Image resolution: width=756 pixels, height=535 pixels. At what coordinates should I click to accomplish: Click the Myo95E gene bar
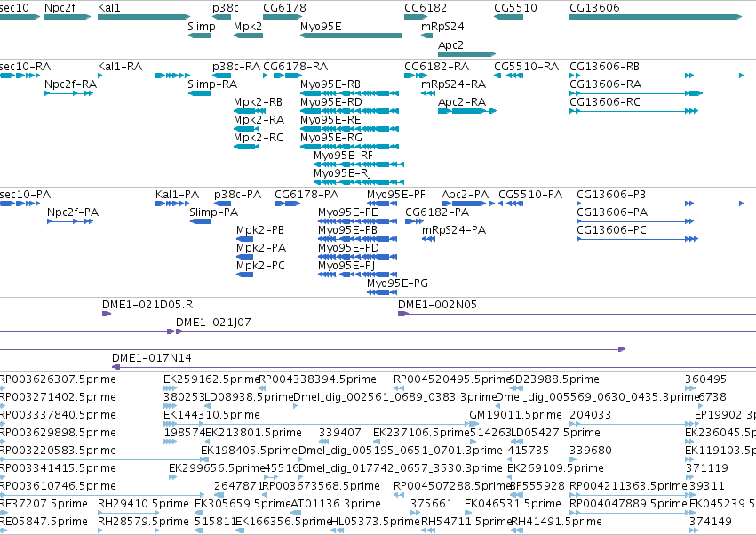pyautogui.click(x=351, y=36)
